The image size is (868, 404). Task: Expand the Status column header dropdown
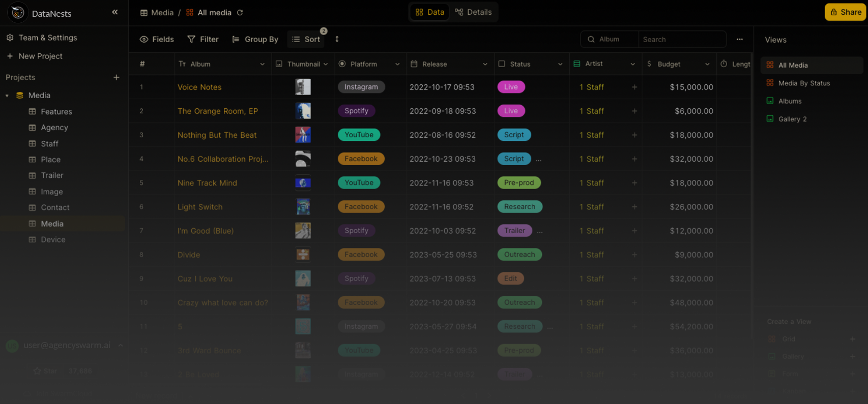[560, 64]
